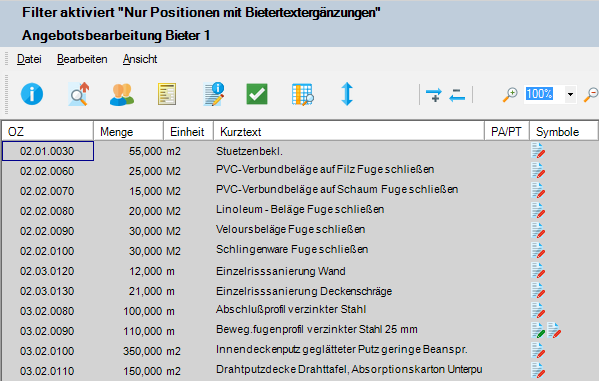Open the Bearbeiten menu
The image size is (599, 381).
(82, 59)
